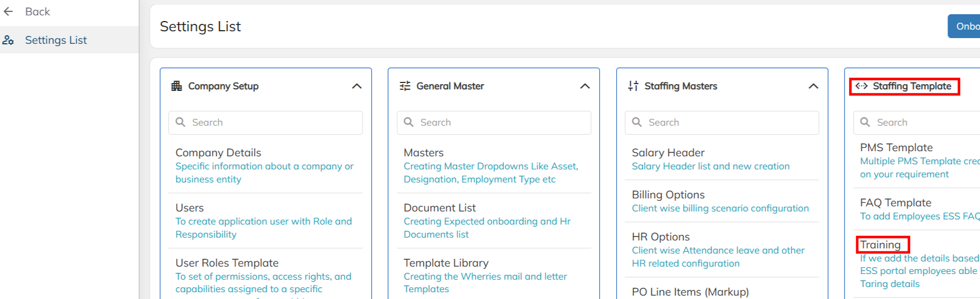The height and width of the screenshot is (299, 980).
Task: Click the magnifier icon in Company Setup search
Action: pos(181,122)
